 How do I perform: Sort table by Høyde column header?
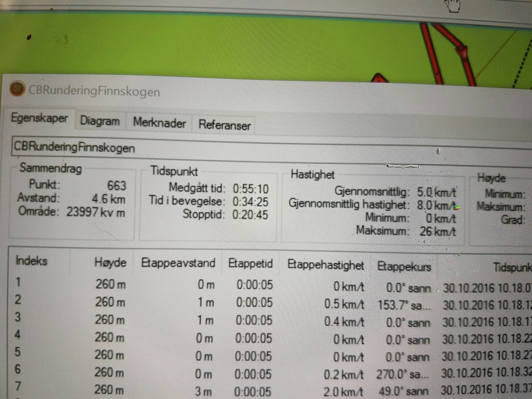pos(110,263)
